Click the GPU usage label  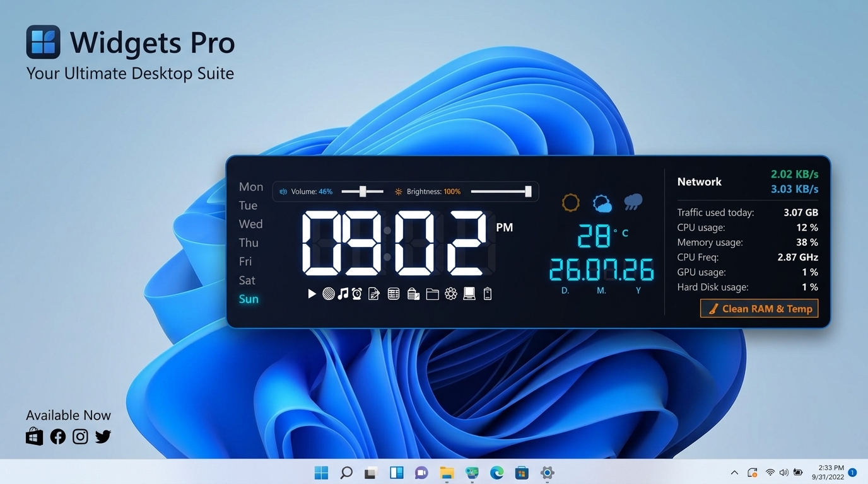(701, 272)
